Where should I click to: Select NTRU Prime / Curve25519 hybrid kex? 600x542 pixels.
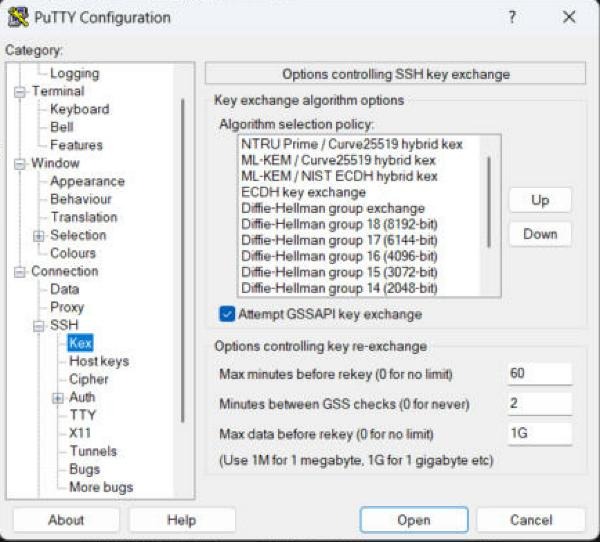click(359, 144)
